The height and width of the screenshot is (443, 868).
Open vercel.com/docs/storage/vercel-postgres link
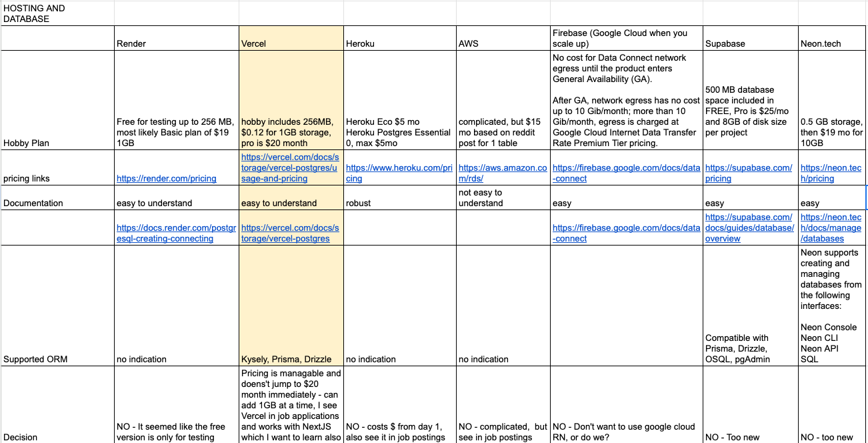point(291,233)
